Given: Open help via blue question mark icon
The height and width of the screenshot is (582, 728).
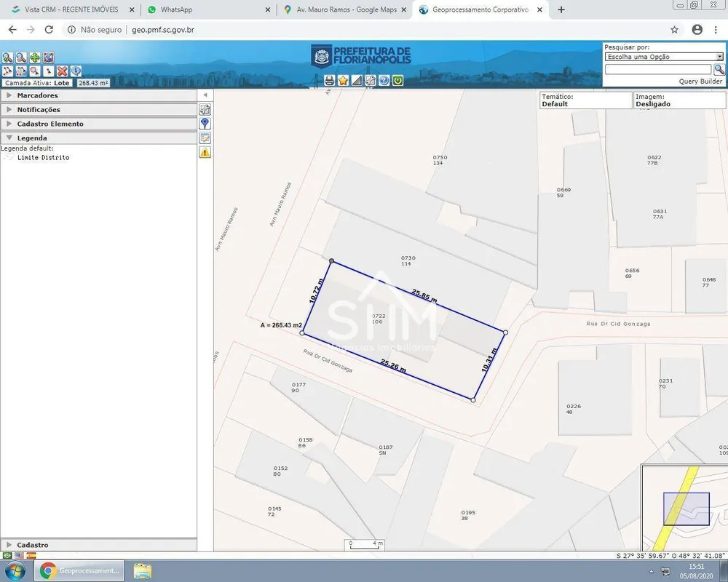Looking at the screenshot, I should coord(384,80).
